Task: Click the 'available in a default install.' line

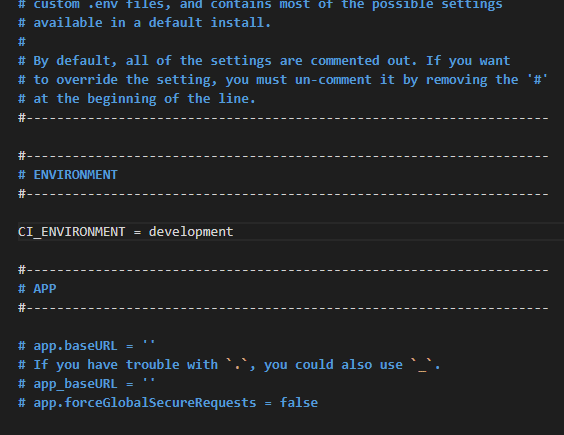Action: [144, 23]
